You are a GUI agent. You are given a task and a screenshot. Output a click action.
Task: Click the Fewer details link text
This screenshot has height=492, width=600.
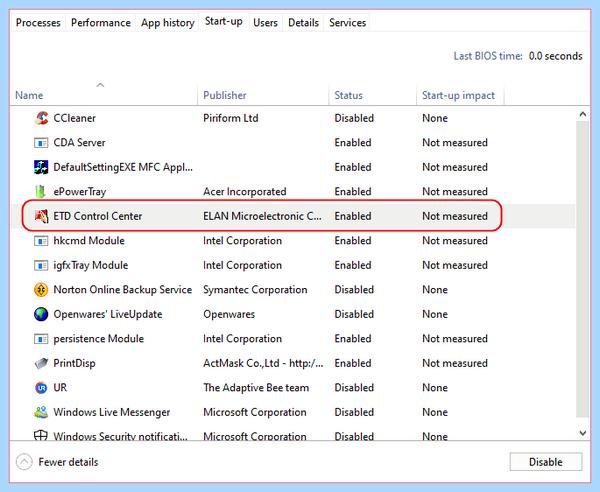click(x=68, y=462)
